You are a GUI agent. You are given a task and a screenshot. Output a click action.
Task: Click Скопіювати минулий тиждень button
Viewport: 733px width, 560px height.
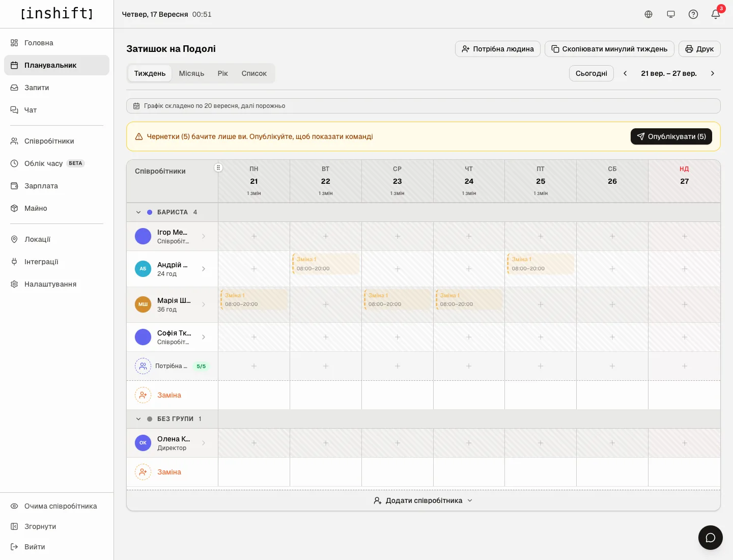(x=609, y=49)
